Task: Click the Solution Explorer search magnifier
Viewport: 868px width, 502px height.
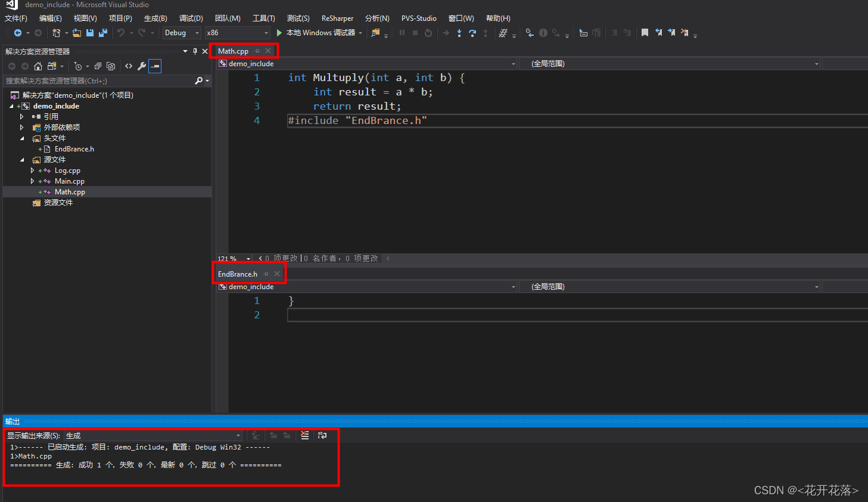Action: [x=199, y=80]
